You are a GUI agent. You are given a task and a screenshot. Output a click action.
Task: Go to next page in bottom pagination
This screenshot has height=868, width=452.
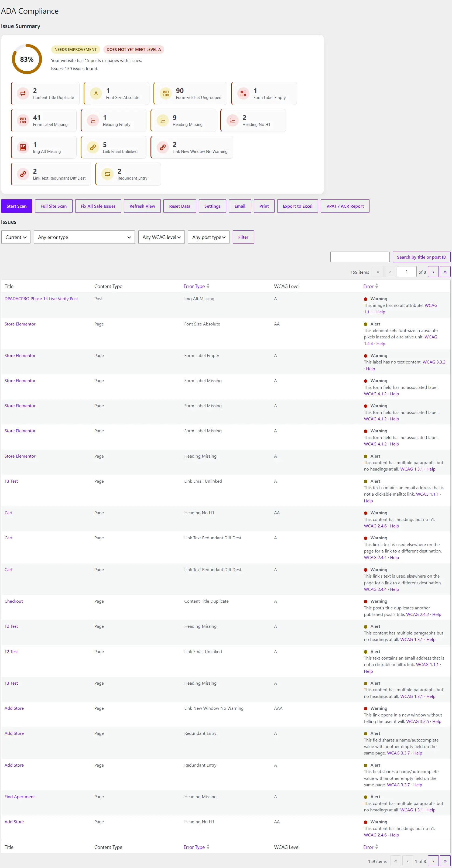point(433,861)
